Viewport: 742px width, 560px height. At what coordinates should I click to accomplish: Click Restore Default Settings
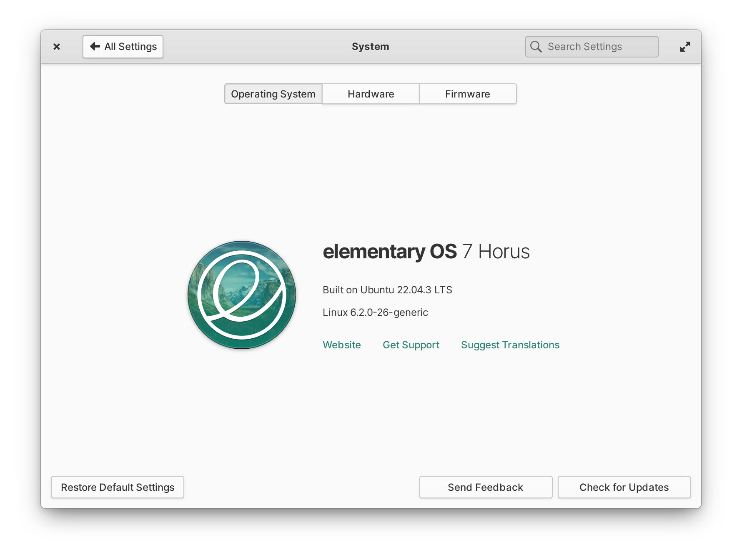tap(117, 487)
